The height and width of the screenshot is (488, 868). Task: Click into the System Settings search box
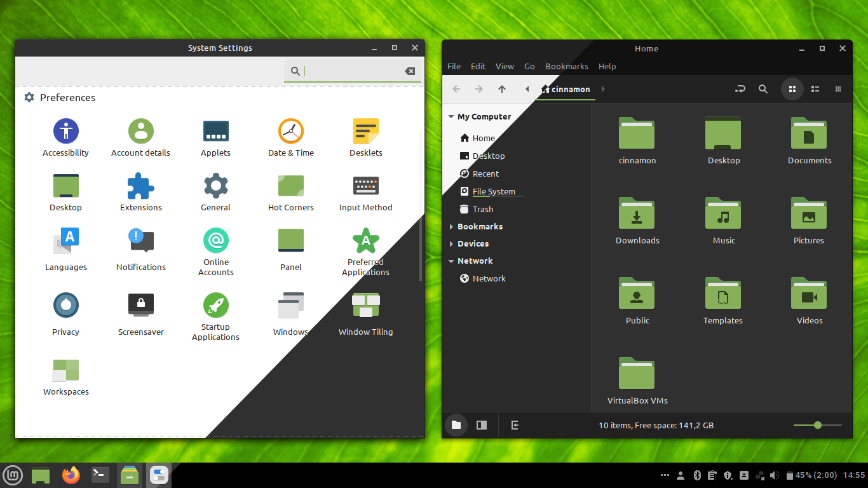tap(352, 71)
